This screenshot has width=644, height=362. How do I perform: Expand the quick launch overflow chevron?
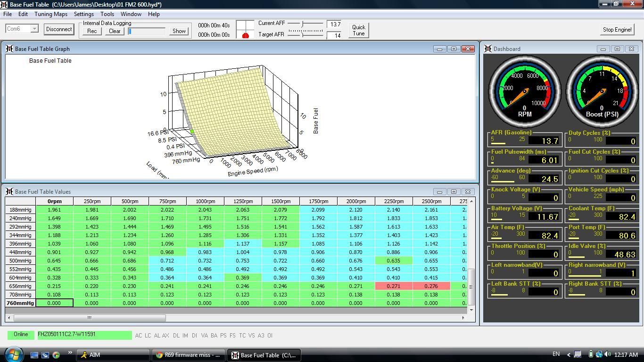pyautogui.click(x=70, y=352)
